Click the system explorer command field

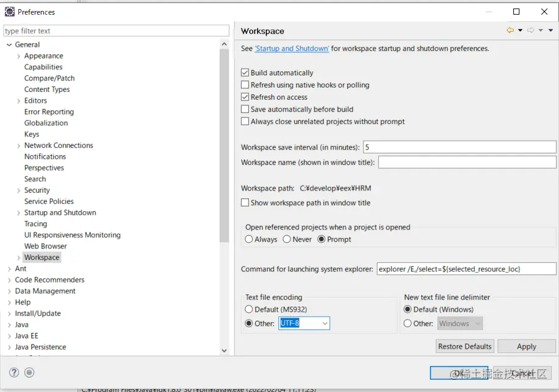466,268
